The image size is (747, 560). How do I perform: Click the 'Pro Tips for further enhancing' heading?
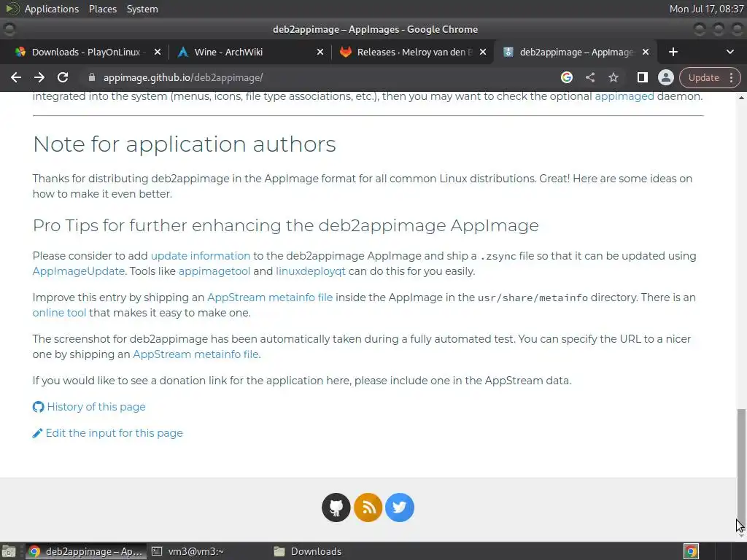(x=285, y=225)
